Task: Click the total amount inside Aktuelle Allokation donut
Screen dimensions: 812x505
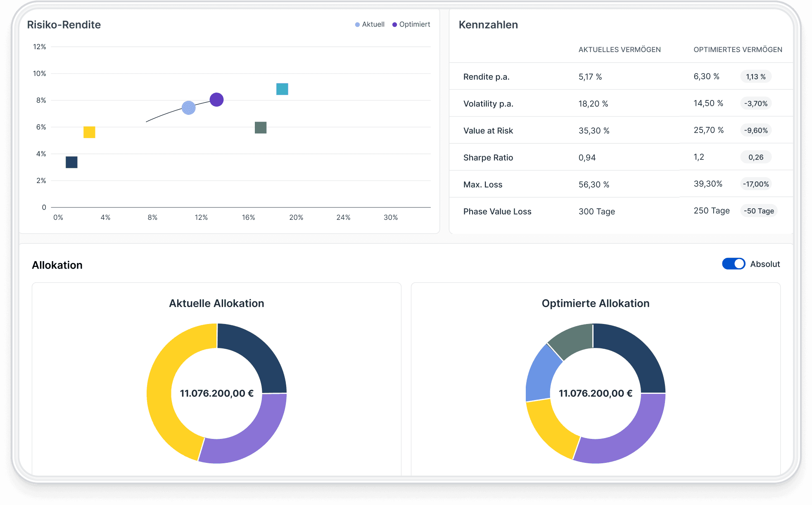Action: 217,393
